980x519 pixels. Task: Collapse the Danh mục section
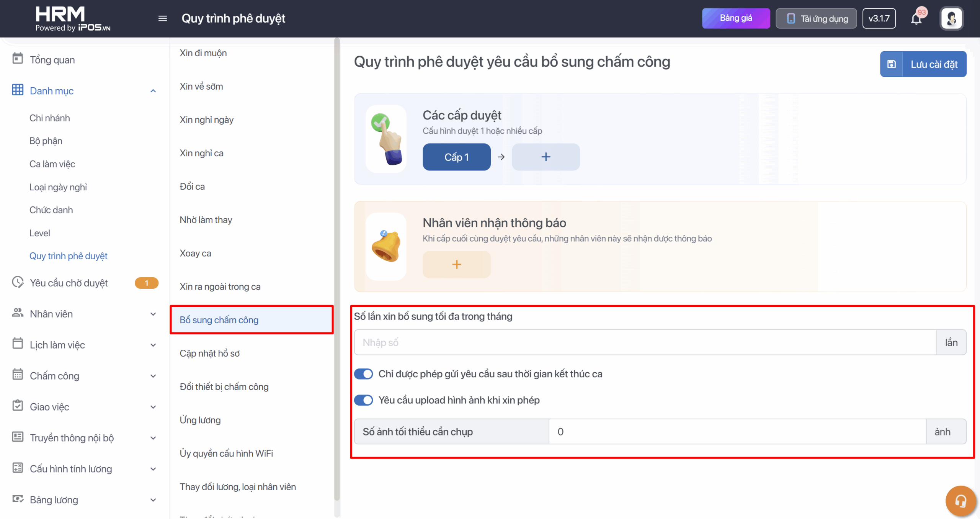point(153,91)
